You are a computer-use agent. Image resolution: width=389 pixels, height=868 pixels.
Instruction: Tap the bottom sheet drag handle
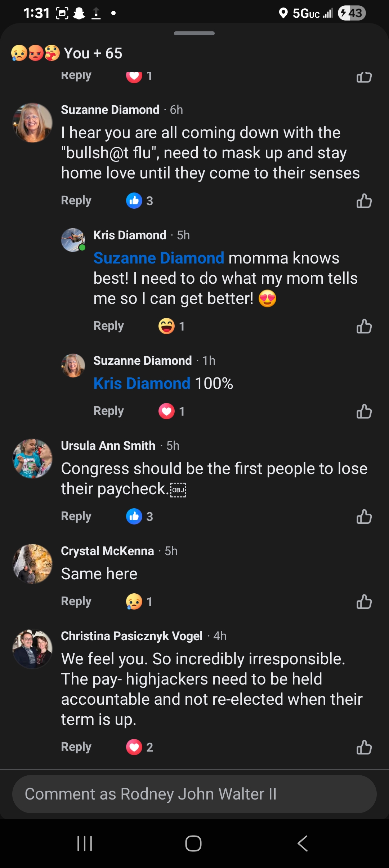(194, 34)
